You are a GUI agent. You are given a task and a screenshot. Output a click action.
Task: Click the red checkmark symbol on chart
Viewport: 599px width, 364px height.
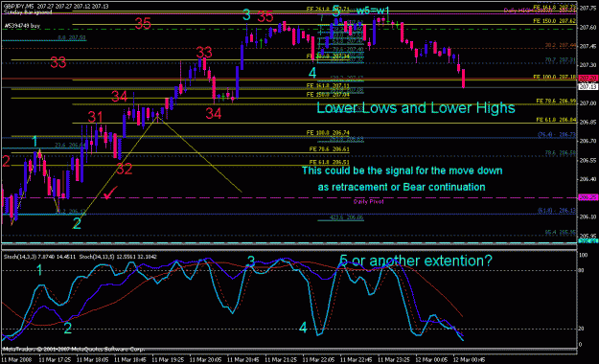110,193
